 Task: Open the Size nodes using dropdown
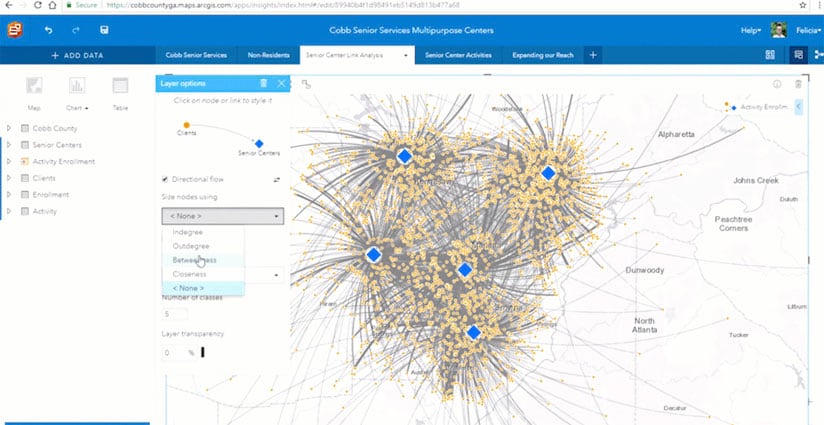tap(223, 216)
